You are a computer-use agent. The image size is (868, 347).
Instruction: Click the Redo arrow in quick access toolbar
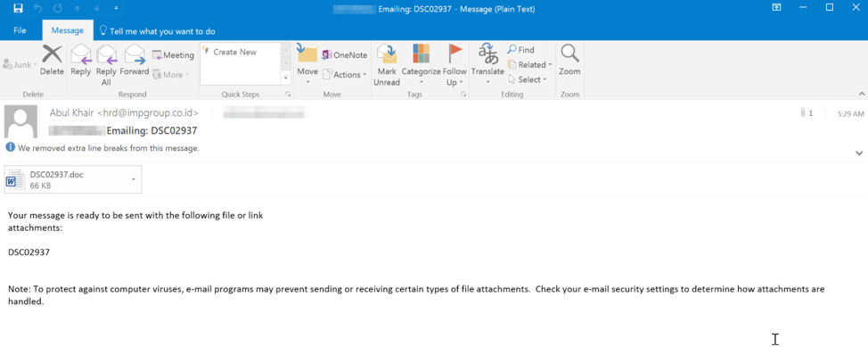pos(58,8)
